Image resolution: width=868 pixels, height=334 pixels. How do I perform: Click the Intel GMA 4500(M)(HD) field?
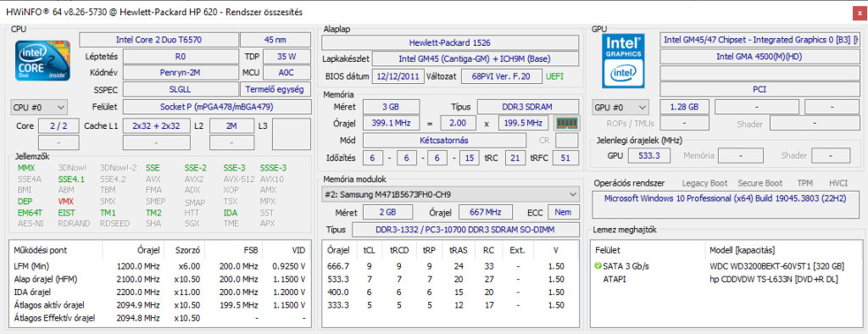tap(760, 57)
